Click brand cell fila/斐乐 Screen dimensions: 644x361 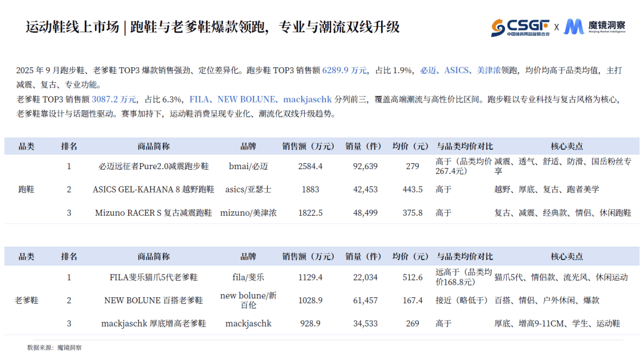click(248, 278)
